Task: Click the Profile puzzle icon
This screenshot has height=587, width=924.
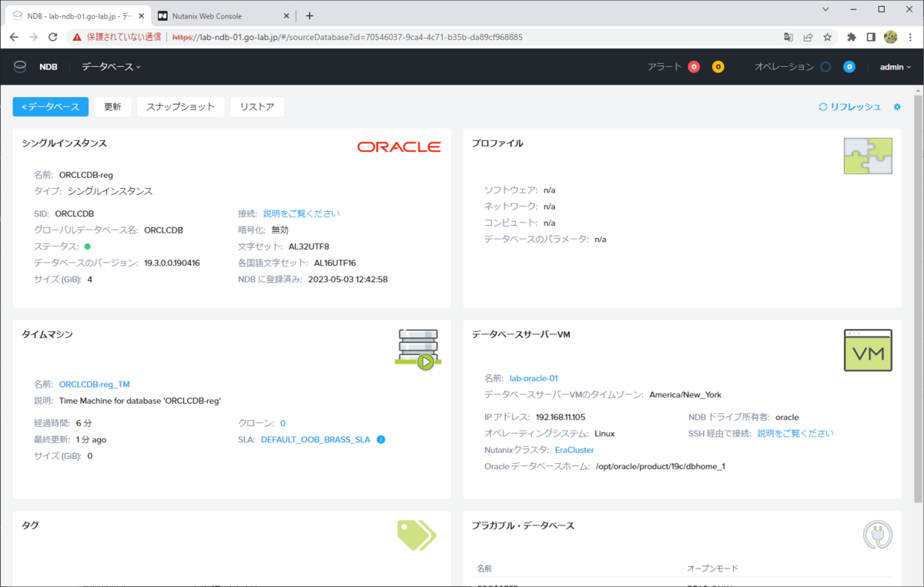Action: [x=868, y=156]
